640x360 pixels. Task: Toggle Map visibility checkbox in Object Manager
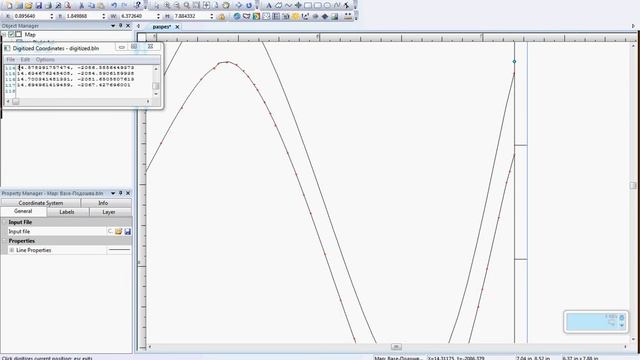[x=11, y=35]
